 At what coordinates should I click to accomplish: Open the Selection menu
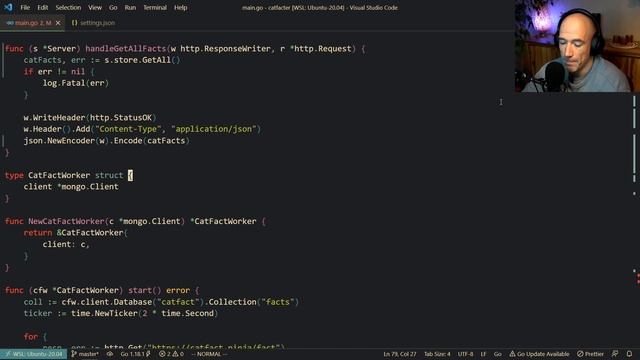(68, 7)
